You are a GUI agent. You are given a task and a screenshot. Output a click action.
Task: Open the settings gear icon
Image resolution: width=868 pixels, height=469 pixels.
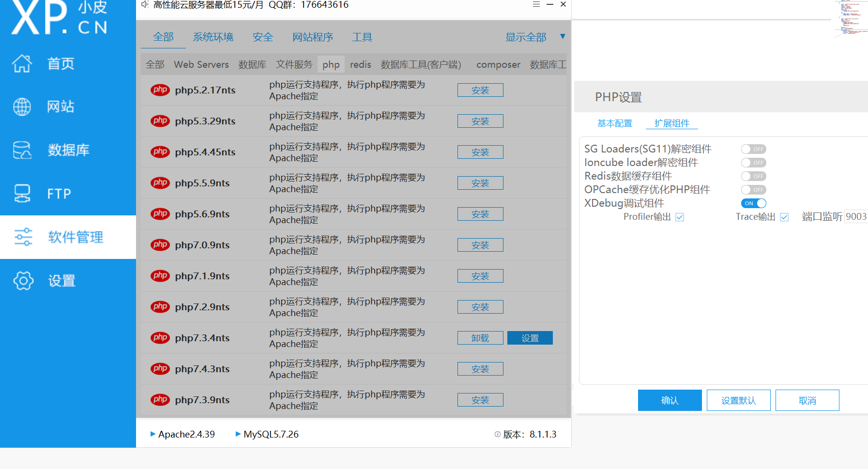click(23, 281)
